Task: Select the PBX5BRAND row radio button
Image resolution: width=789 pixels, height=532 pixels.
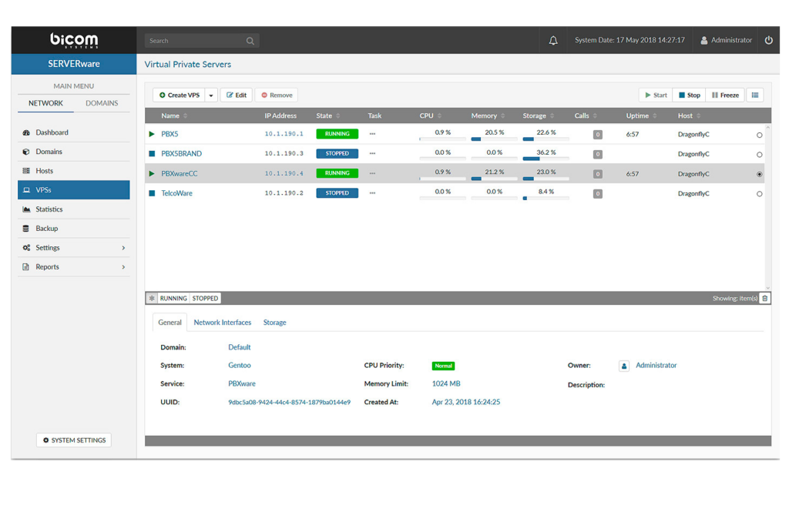Action: 760,155
